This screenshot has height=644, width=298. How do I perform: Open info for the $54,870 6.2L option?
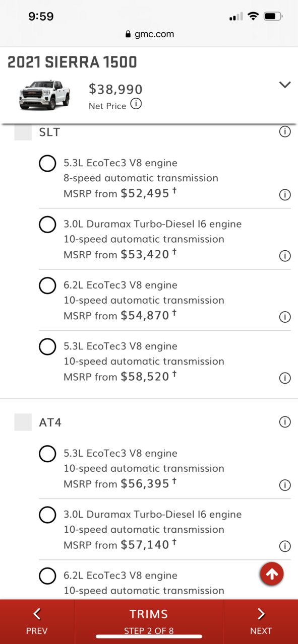tap(285, 317)
